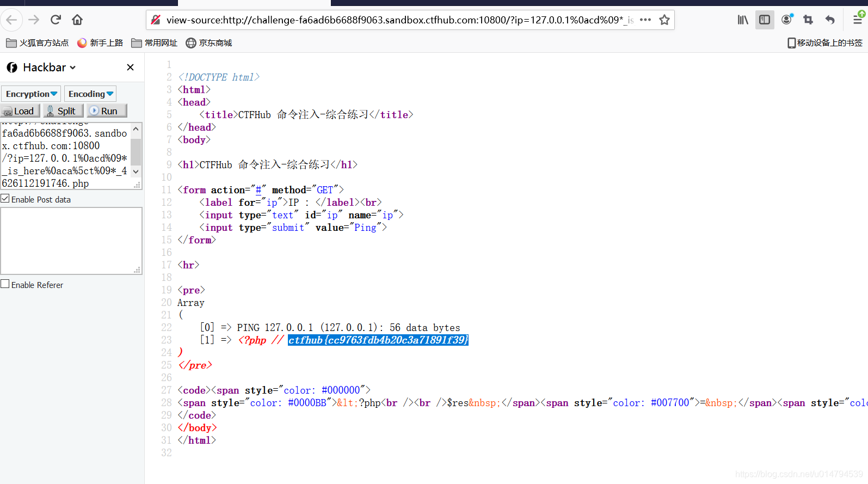Click the URL textarea scroll up arrow
Viewport: 868px width, 484px height.
(x=136, y=129)
